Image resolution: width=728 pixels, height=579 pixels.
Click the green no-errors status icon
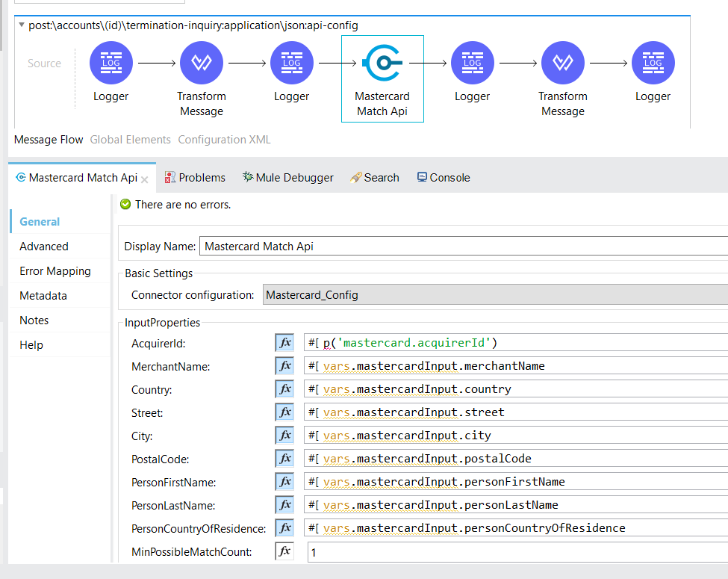click(125, 204)
